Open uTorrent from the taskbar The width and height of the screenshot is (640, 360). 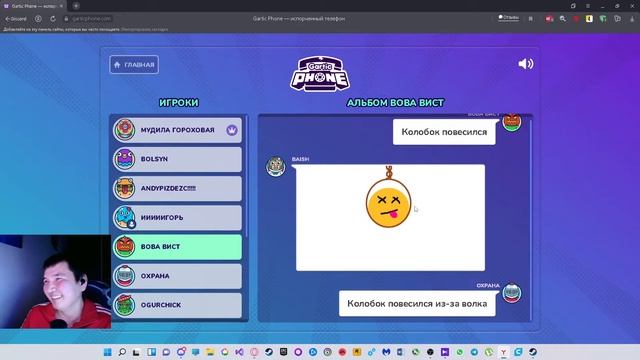[x=489, y=352]
